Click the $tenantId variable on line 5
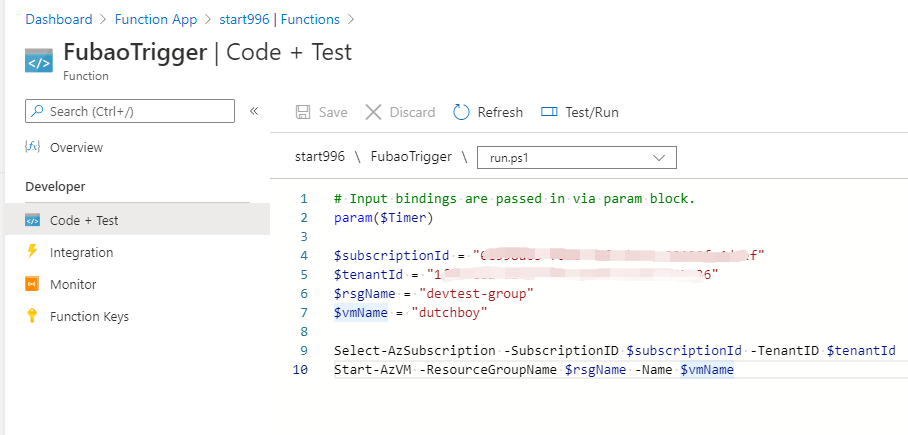 368,275
